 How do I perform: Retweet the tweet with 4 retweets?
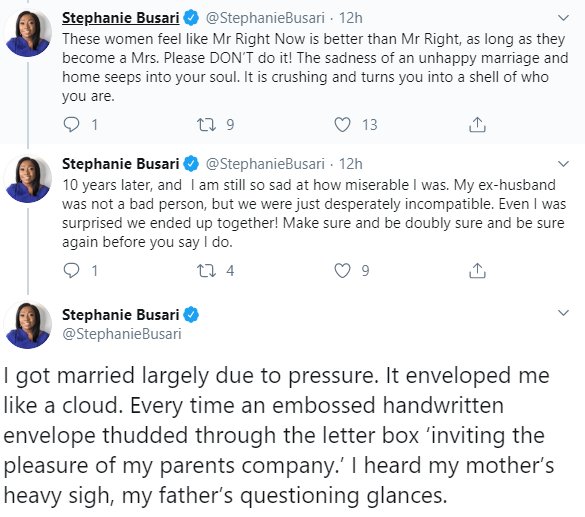[206, 270]
